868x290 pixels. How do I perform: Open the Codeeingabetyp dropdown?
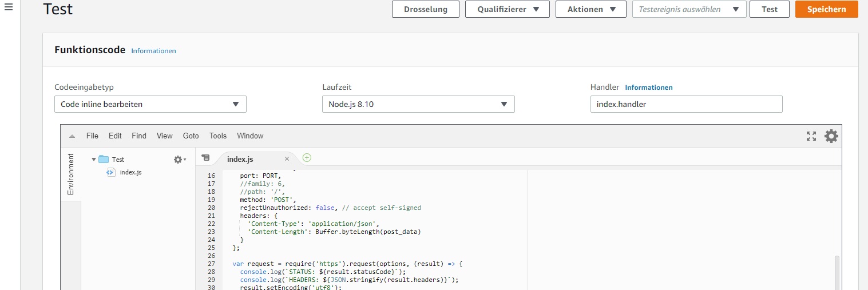(x=150, y=104)
